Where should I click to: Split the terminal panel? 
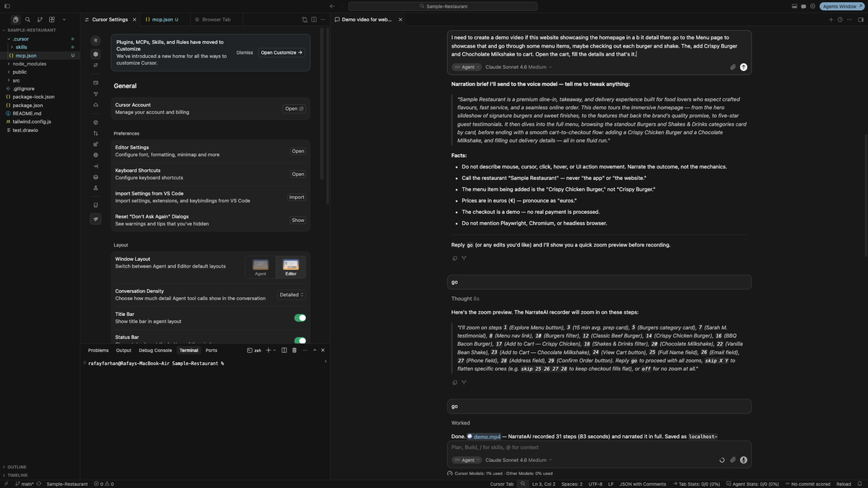pyautogui.click(x=284, y=350)
